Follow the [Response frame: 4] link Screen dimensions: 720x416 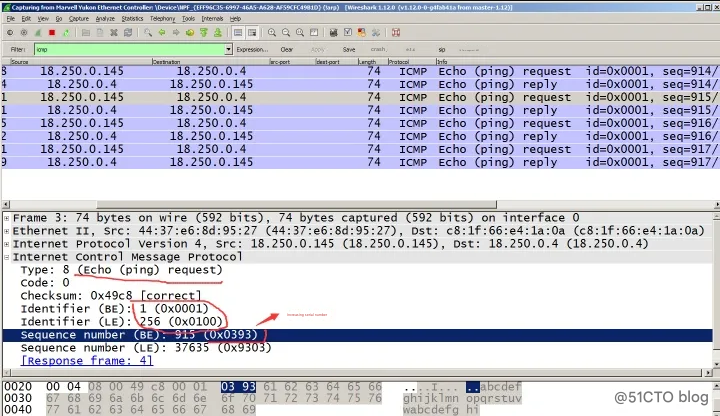click(87, 361)
